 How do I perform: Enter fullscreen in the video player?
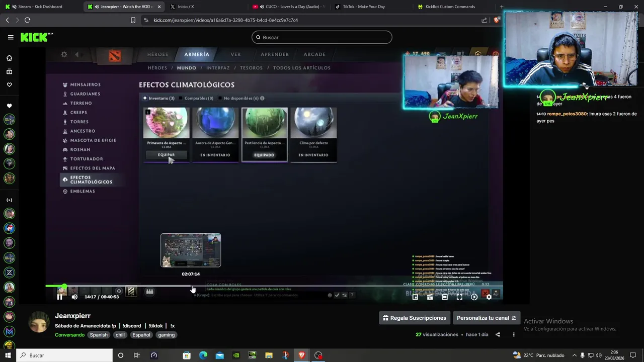459,297
